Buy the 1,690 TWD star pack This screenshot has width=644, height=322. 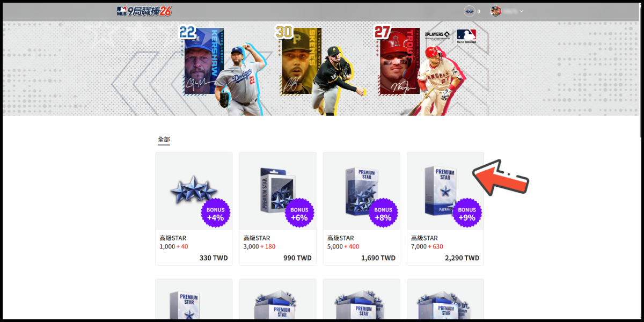click(378, 258)
